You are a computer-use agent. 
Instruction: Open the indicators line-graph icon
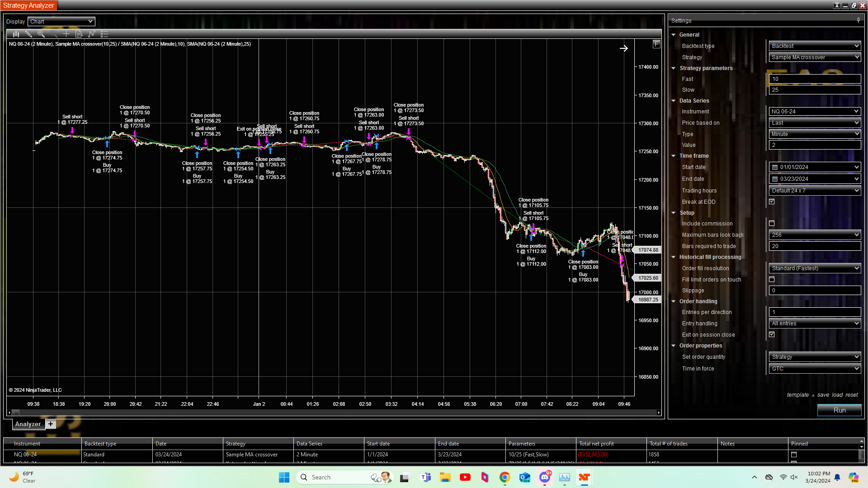[91, 34]
